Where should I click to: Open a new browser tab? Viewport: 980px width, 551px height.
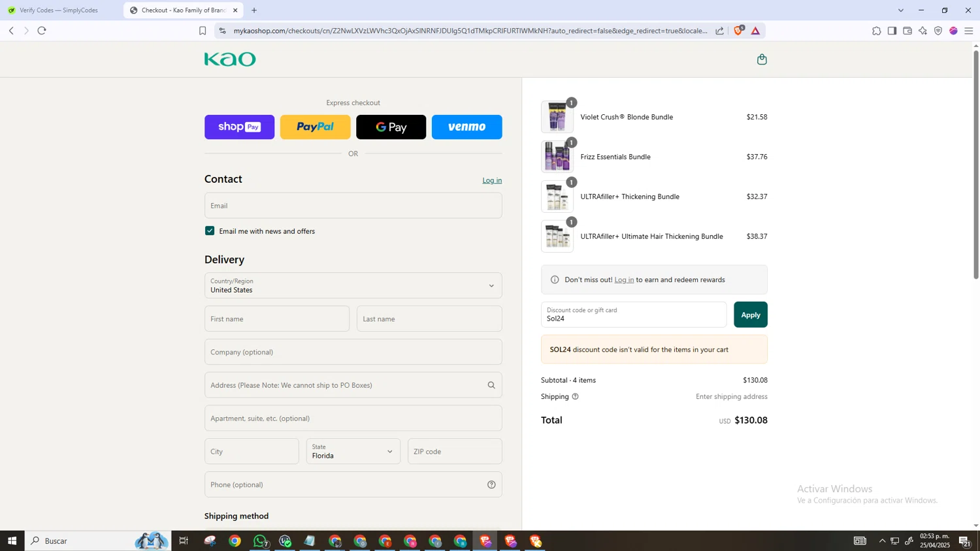pos(254,10)
